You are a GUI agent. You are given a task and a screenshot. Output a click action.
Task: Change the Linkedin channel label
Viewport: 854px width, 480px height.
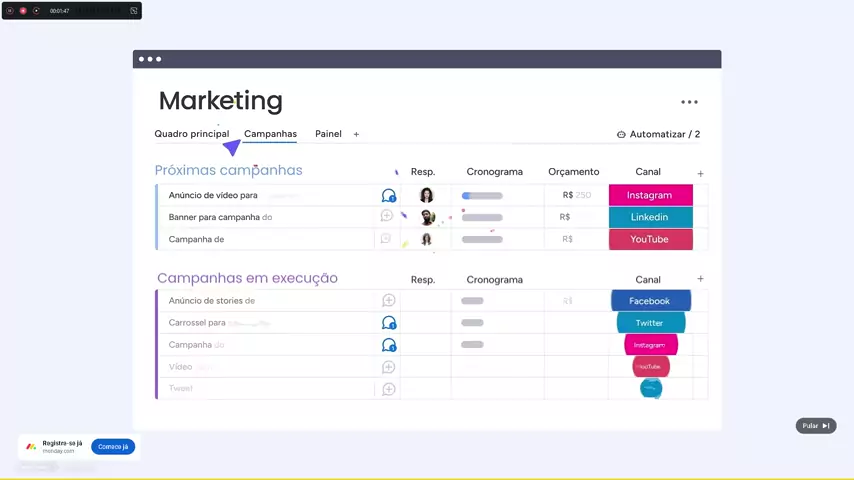click(650, 217)
